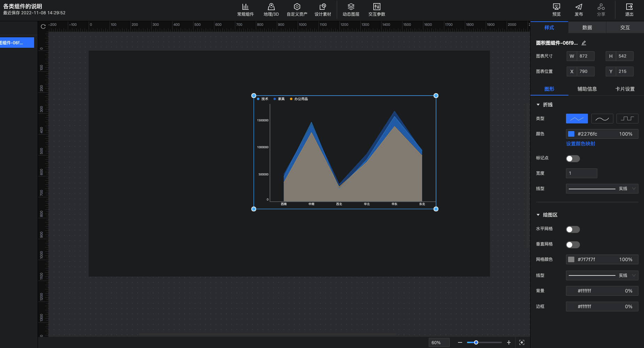
Task: Click the chart's bottom-right resize handle
Action: (x=436, y=209)
